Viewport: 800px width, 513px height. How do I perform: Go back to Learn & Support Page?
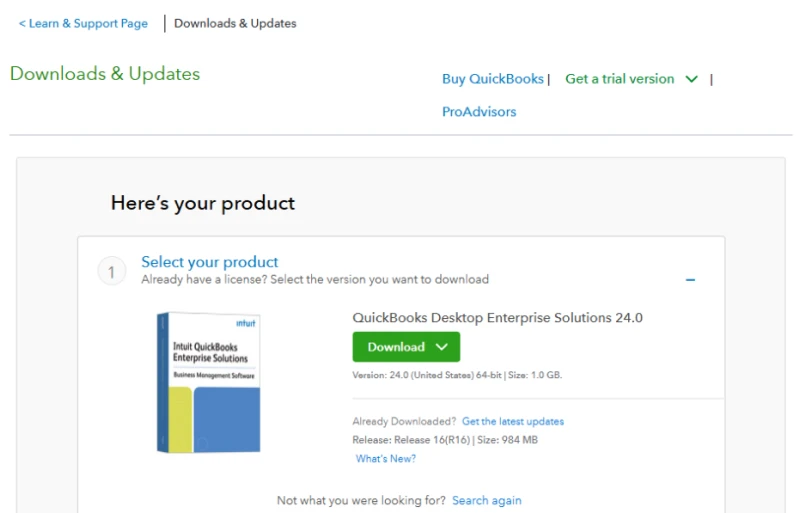click(83, 23)
